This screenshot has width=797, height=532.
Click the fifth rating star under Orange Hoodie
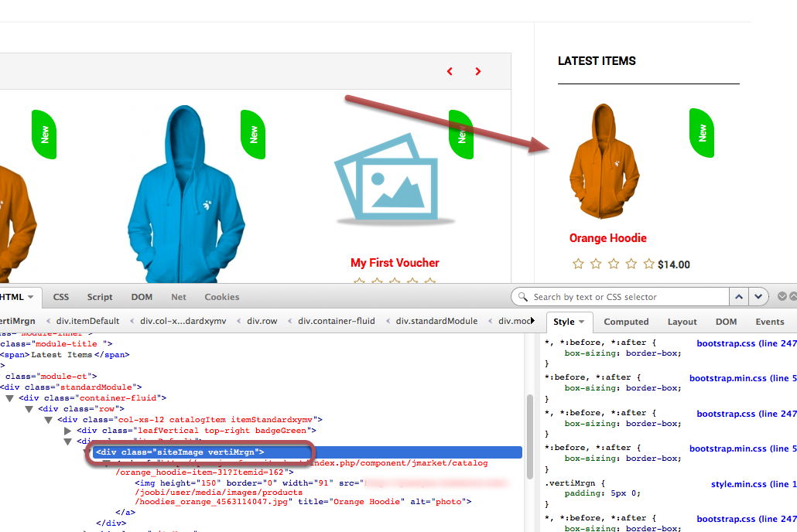click(648, 264)
